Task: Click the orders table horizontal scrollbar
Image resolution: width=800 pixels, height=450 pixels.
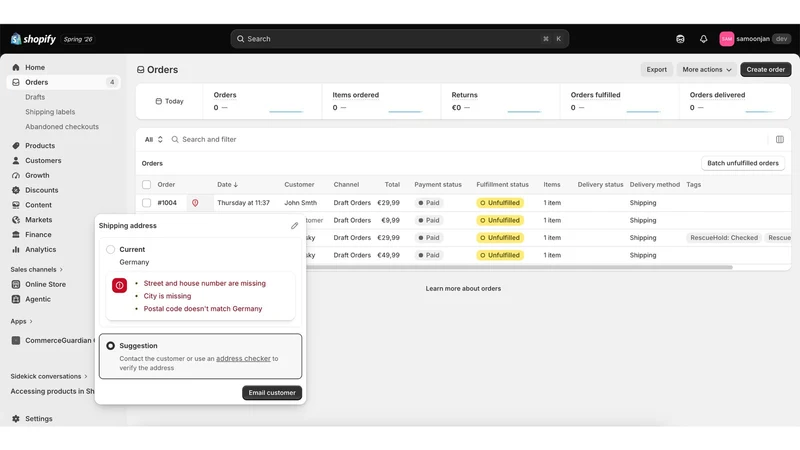Action: pyautogui.click(x=518, y=267)
